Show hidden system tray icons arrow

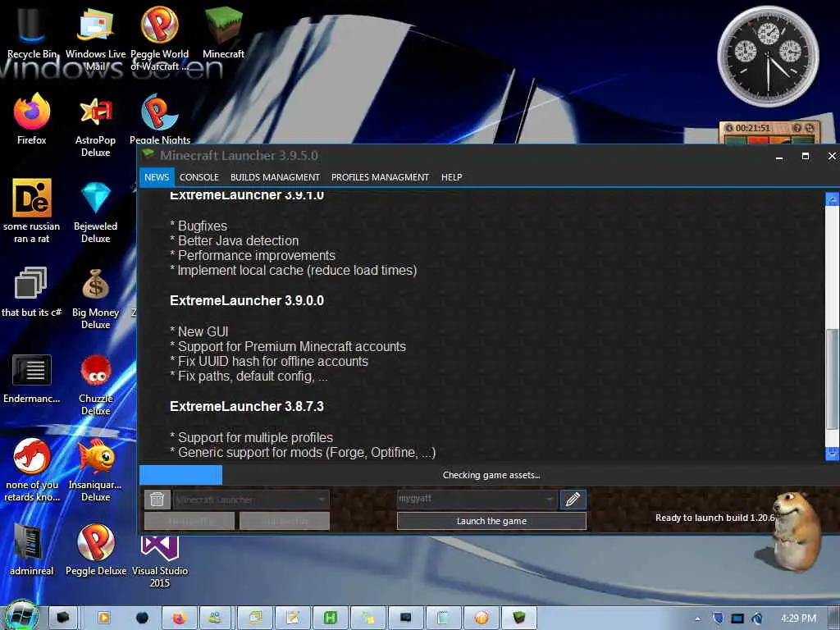(x=697, y=619)
